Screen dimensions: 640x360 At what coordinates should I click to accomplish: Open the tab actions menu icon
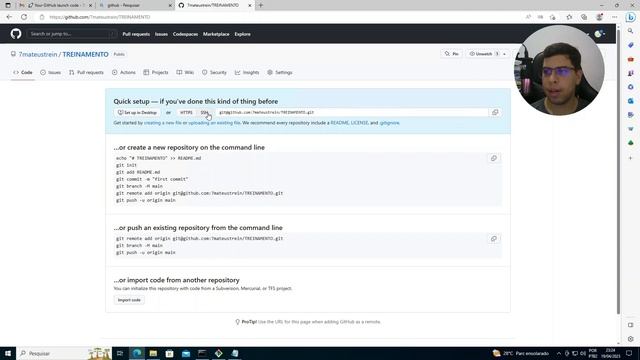coord(8,5)
